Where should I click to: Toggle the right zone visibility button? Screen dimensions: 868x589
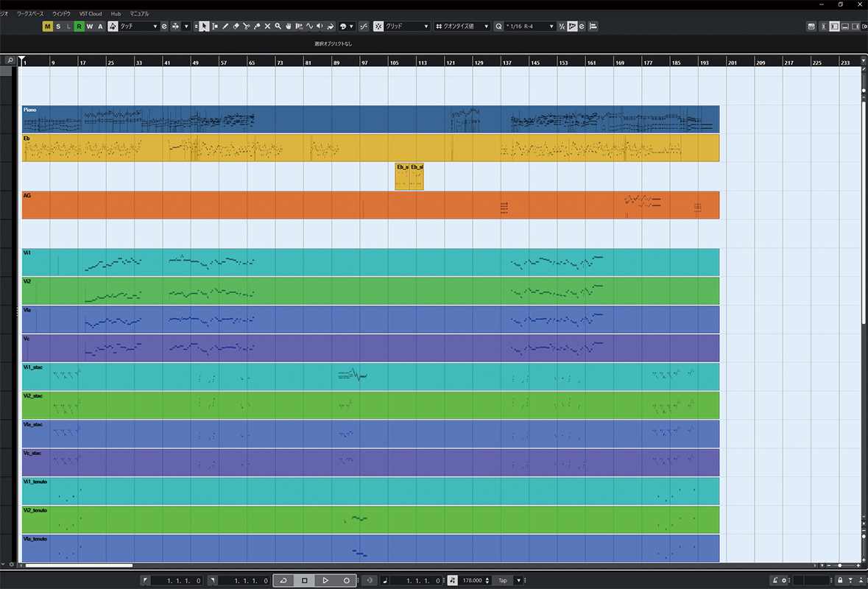coord(855,27)
